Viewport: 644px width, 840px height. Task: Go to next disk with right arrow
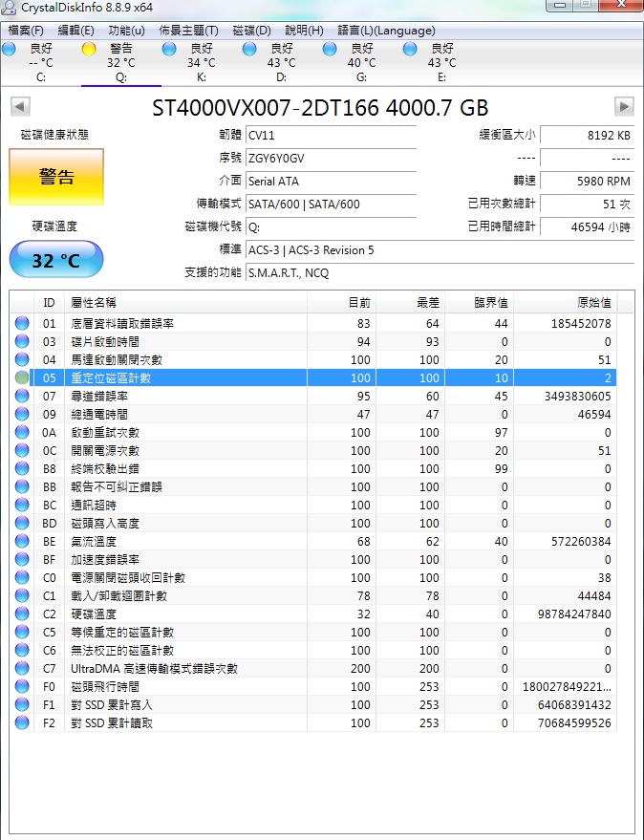(x=624, y=106)
